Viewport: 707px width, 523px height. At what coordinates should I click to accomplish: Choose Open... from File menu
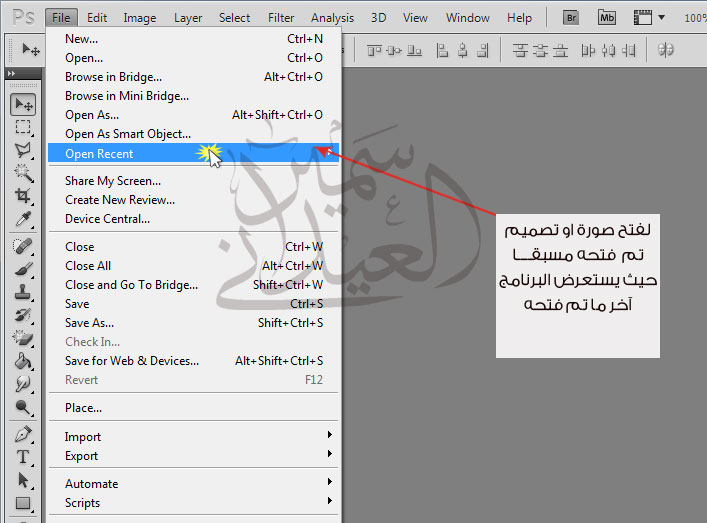tap(193, 58)
